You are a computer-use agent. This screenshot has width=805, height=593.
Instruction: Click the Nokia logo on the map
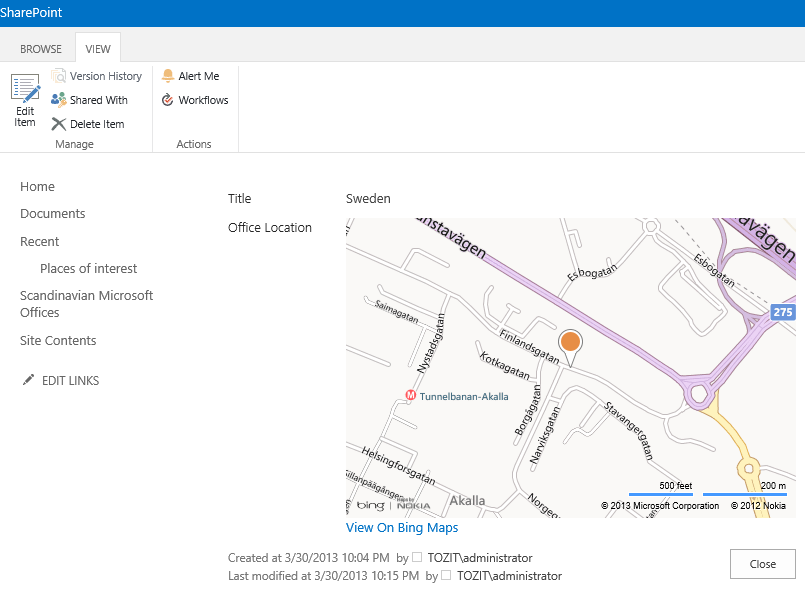click(x=413, y=505)
